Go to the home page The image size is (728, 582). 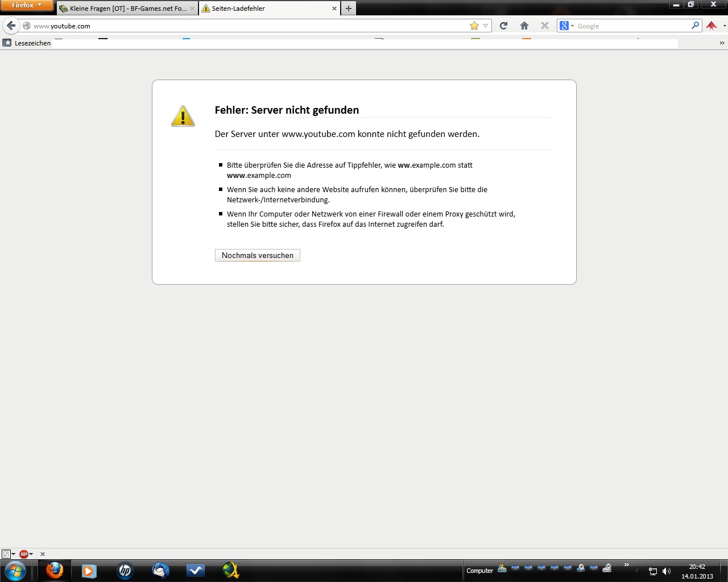pos(524,26)
